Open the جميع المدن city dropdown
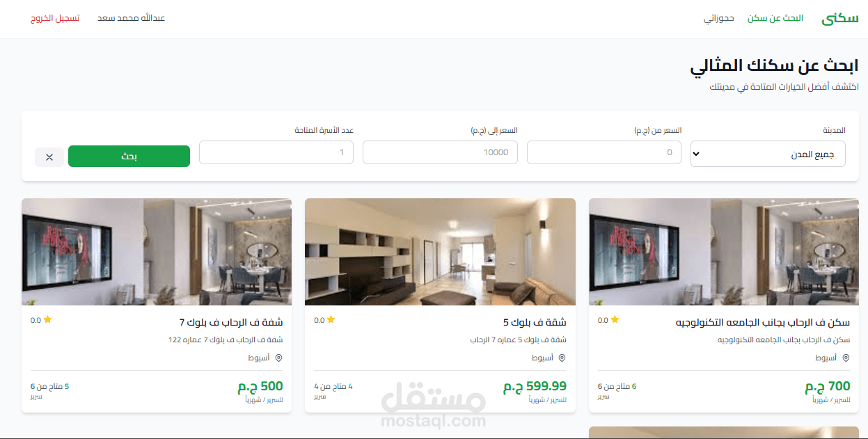 pyautogui.click(x=768, y=154)
